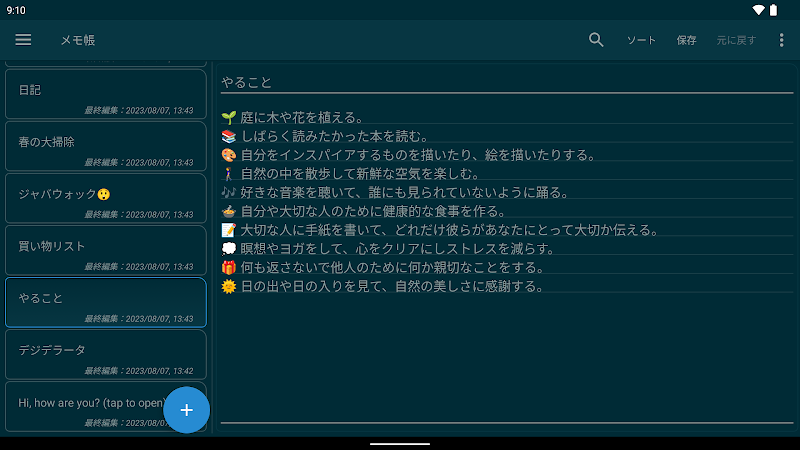
Task: Open the 日記 note
Action: [105, 95]
